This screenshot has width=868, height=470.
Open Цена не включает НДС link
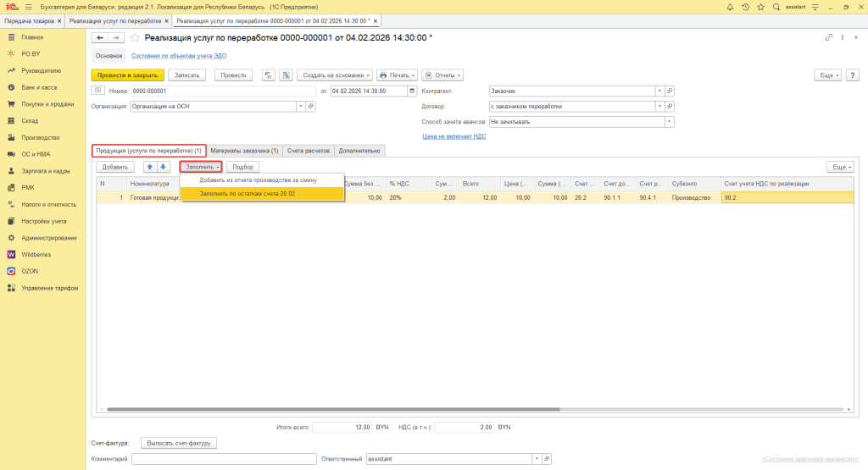point(454,136)
